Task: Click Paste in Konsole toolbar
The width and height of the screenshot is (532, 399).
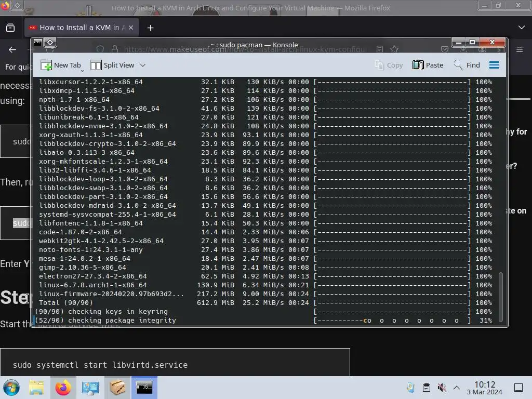Action: 428,65
